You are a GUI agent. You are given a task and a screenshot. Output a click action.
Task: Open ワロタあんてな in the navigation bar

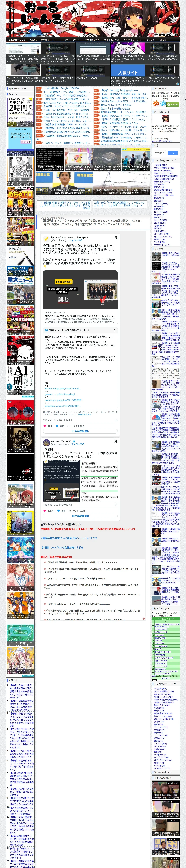(92, 40)
